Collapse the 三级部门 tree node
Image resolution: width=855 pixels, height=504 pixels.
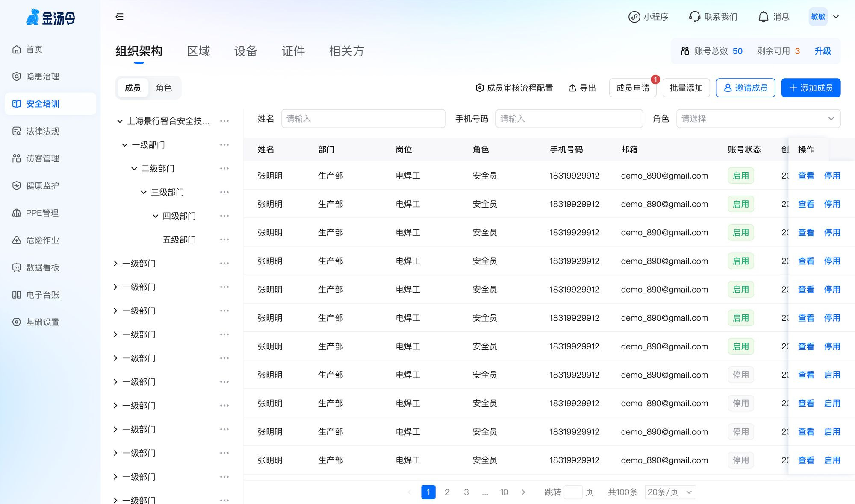(144, 192)
